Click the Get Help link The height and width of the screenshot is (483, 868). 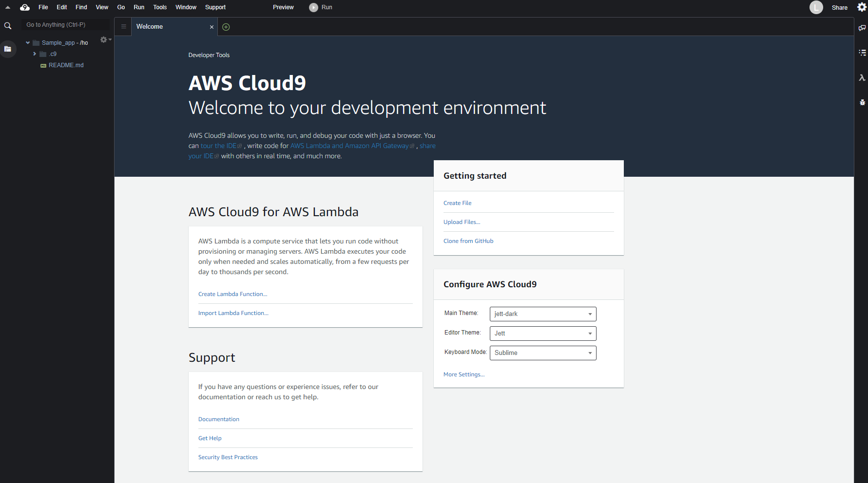(x=210, y=438)
